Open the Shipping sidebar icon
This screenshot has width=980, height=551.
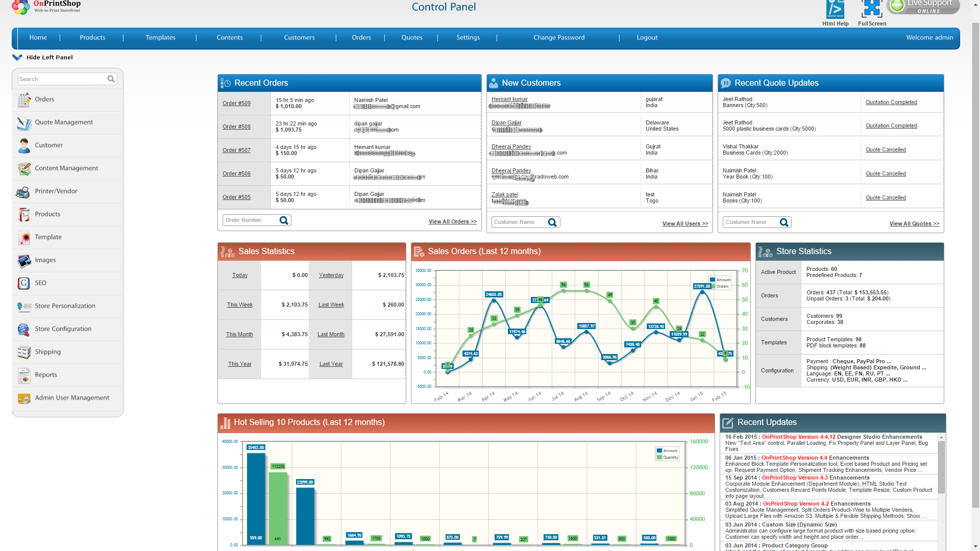(23, 352)
